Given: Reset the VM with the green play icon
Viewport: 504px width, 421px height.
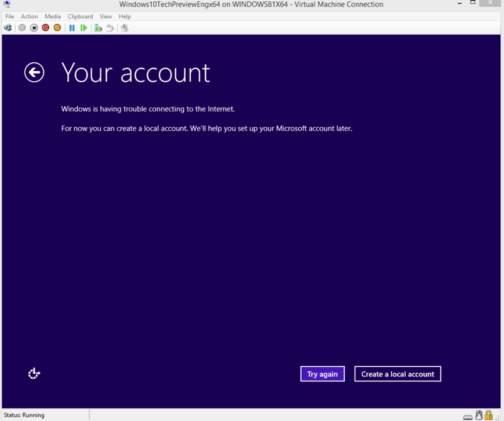Looking at the screenshot, I should pyautogui.click(x=84, y=28).
